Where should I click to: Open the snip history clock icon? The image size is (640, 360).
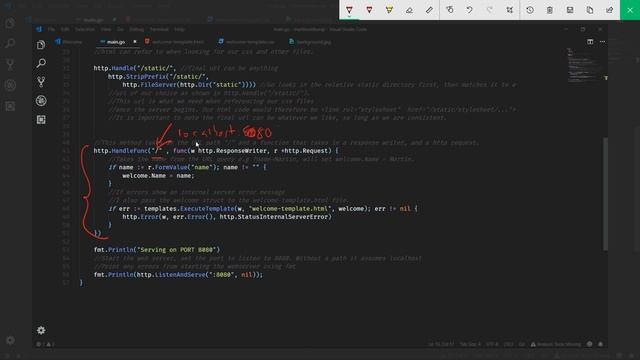pyautogui.click(x=530, y=10)
